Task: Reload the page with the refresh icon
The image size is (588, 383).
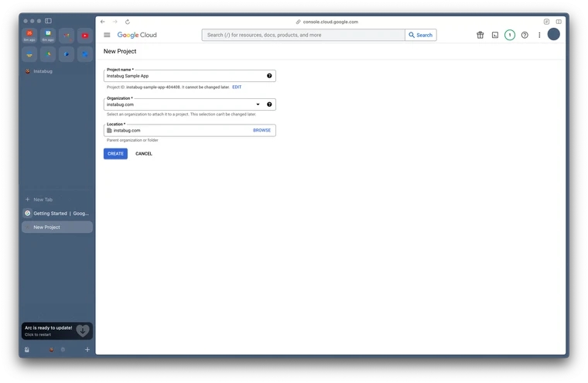Action: coord(128,22)
